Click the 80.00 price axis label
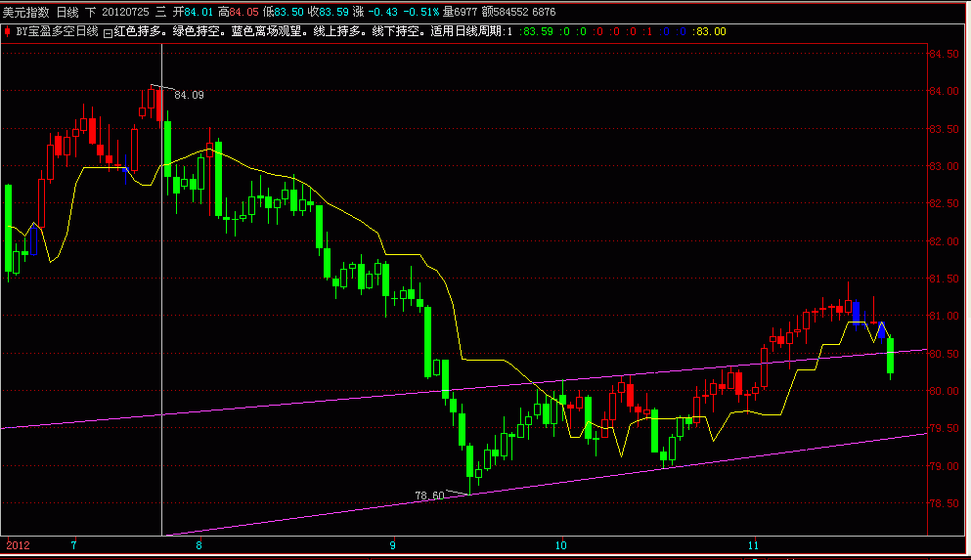This screenshot has height=560, width=971. point(945,391)
